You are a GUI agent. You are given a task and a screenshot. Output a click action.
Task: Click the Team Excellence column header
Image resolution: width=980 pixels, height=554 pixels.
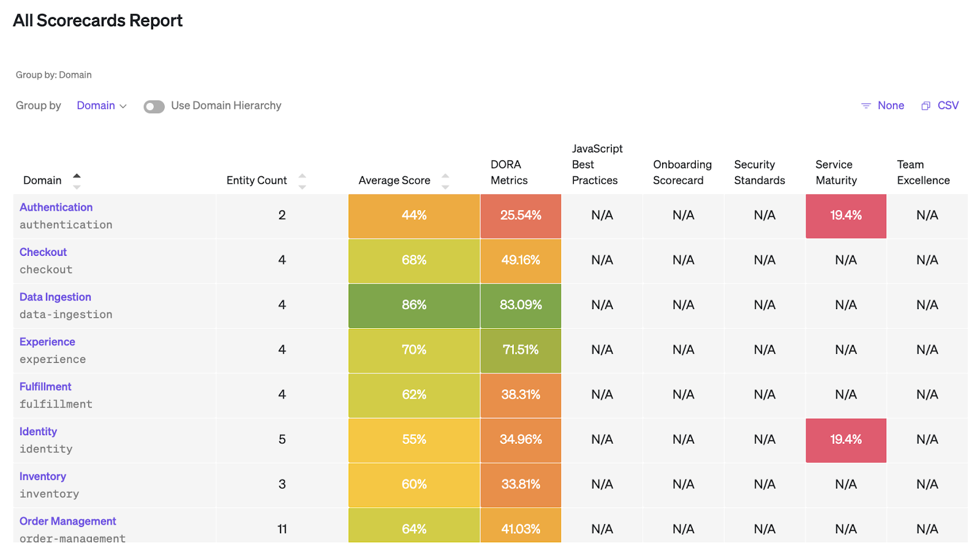pyautogui.click(x=923, y=173)
